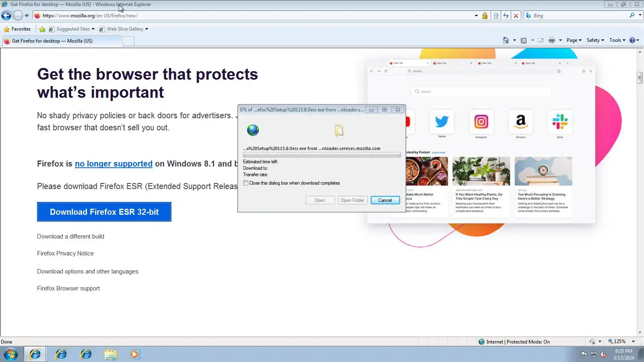This screenshot has height=362, width=644.
Task: Click the grayed Open button in download dialog
Action: 320,200
